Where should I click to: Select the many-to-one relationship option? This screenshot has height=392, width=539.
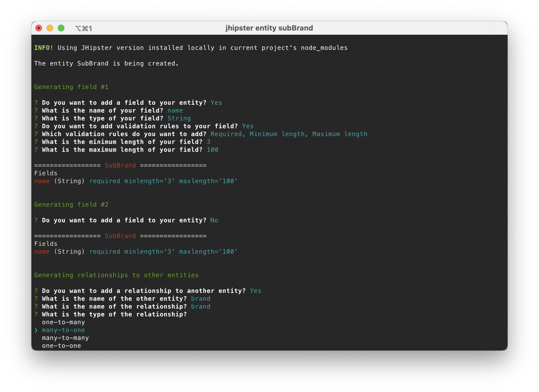[63, 330]
